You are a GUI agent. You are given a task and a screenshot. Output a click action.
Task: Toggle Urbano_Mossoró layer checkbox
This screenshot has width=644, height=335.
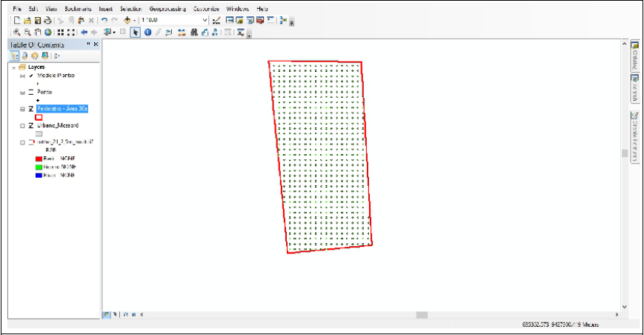coord(30,126)
